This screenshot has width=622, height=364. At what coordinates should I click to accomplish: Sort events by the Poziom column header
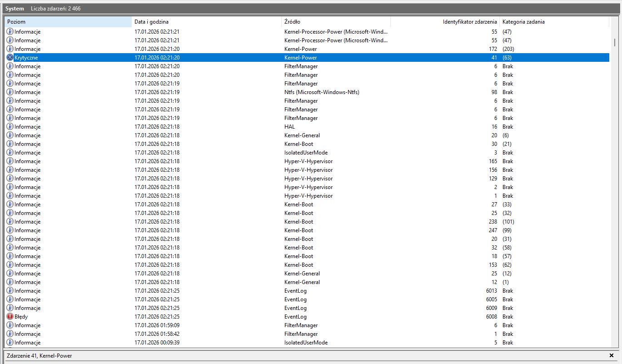click(x=68, y=22)
